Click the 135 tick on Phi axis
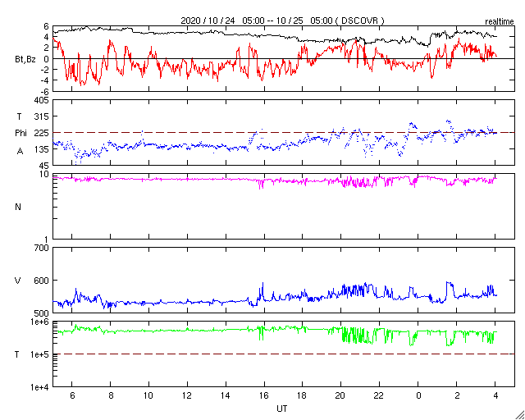 click(x=42, y=149)
